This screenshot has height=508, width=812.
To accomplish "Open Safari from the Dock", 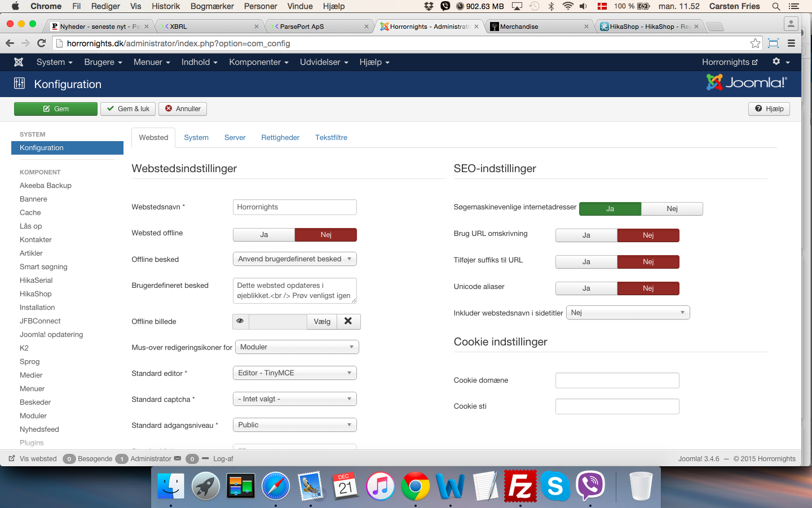I will click(276, 485).
